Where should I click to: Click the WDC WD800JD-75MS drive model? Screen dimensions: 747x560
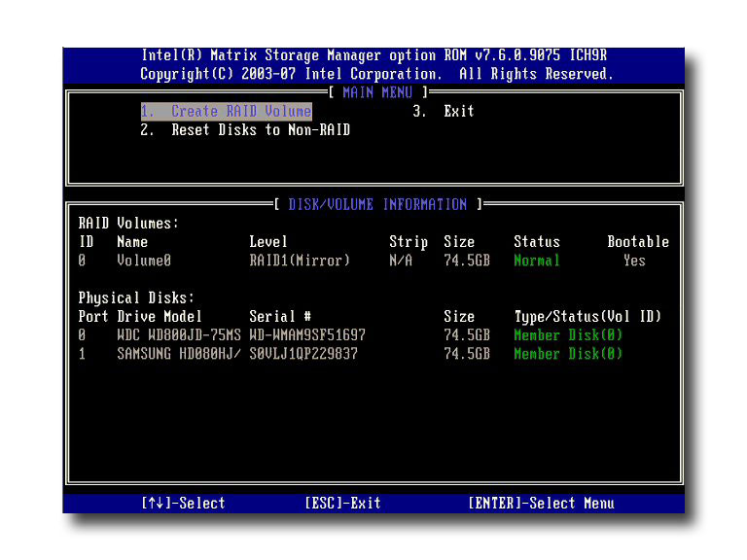point(179,334)
